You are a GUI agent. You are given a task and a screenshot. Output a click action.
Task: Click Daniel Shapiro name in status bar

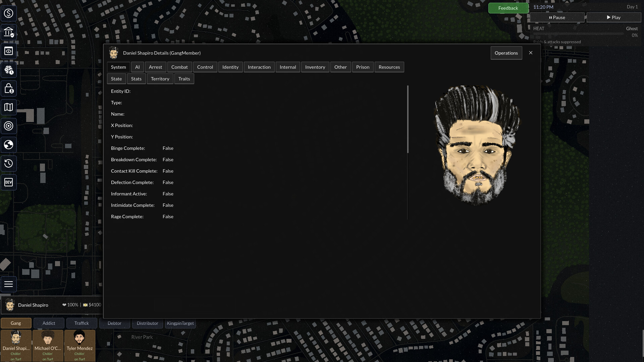[33, 305]
